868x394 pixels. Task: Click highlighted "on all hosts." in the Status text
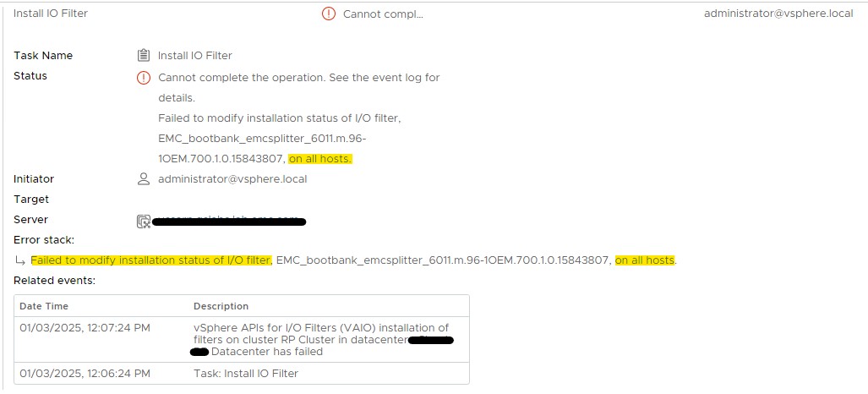320,159
